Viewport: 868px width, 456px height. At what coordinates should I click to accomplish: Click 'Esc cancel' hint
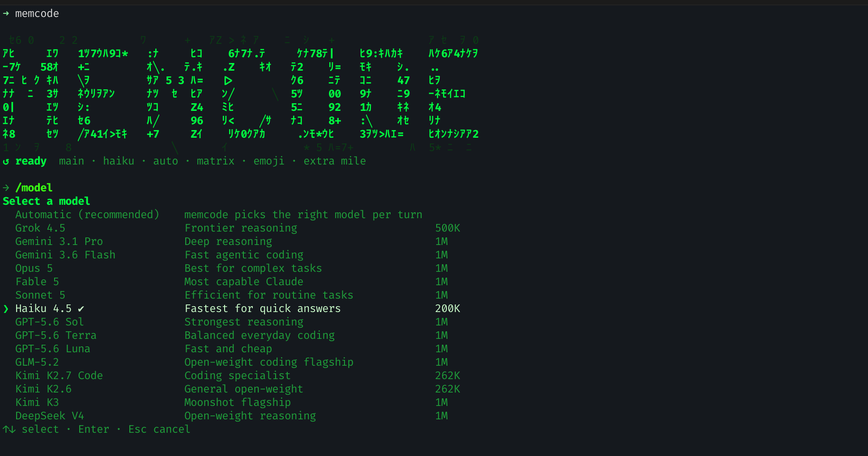pos(159,429)
